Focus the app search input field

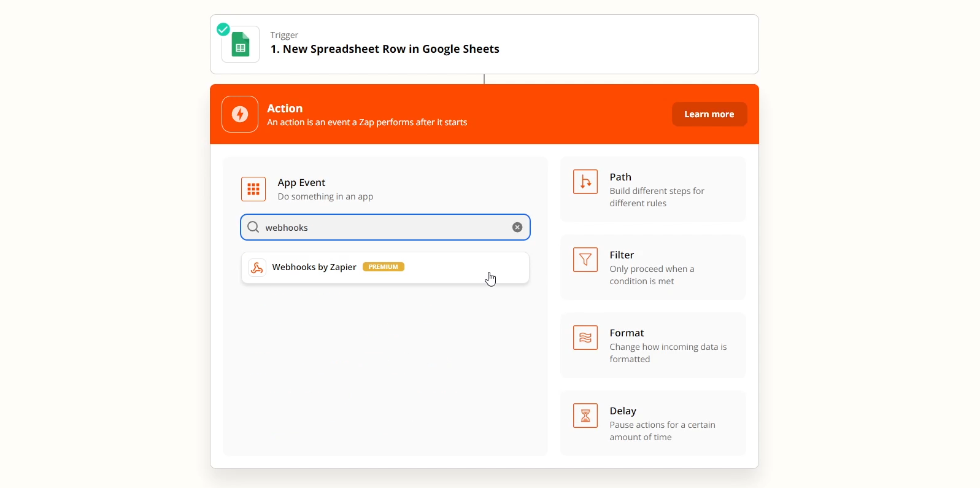[x=385, y=227]
